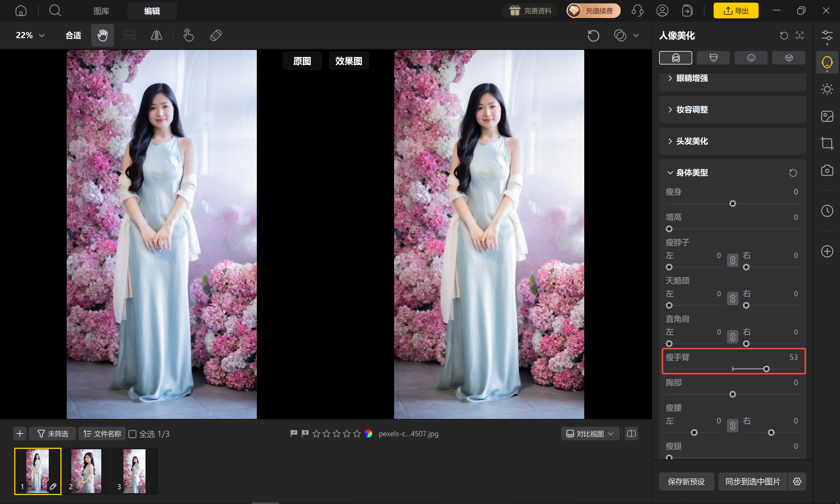This screenshot has width=840, height=504.
Task: Open the 22% zoom level dropdown
Action: point(30,35)
